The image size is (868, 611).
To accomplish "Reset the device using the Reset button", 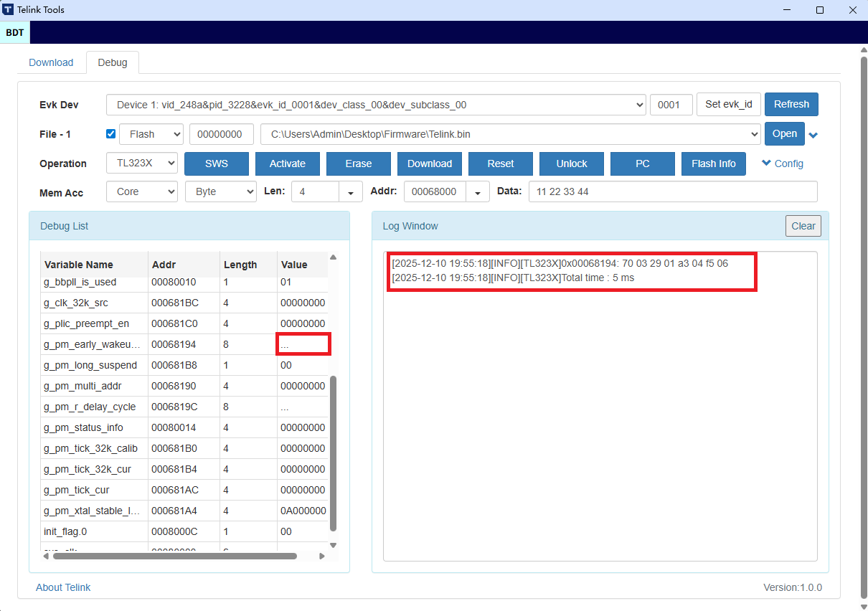I will point(500,164).
